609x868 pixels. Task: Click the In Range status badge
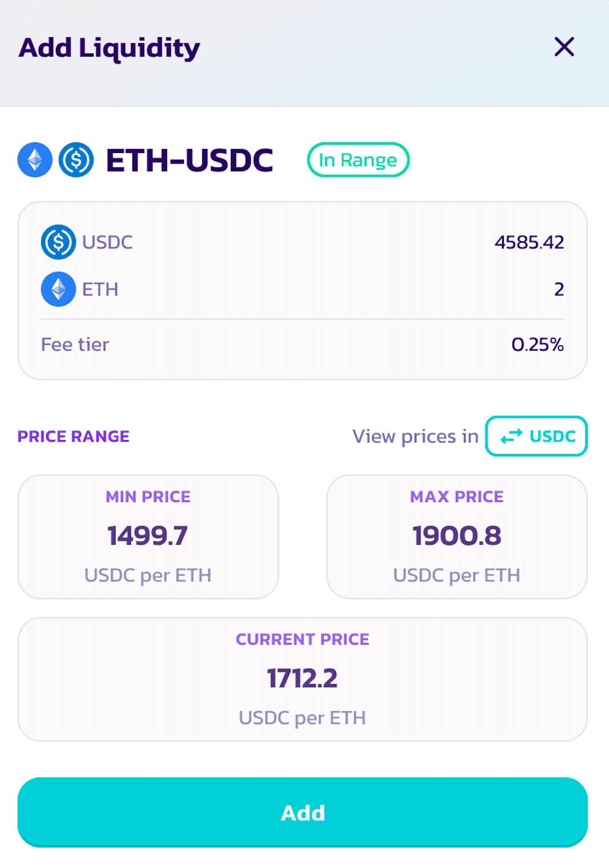(x=358, y=160)
